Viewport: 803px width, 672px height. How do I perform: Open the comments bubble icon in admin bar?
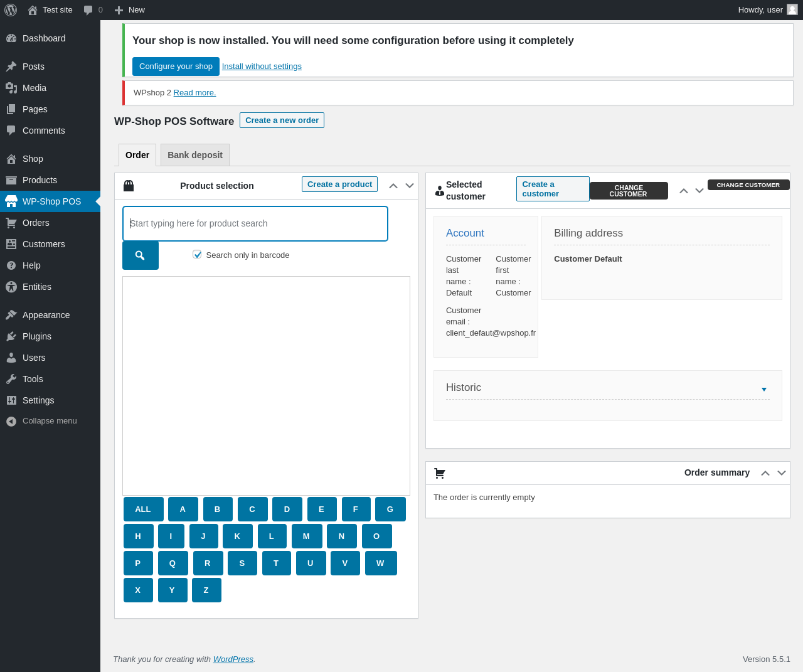(x=88, y=10)
